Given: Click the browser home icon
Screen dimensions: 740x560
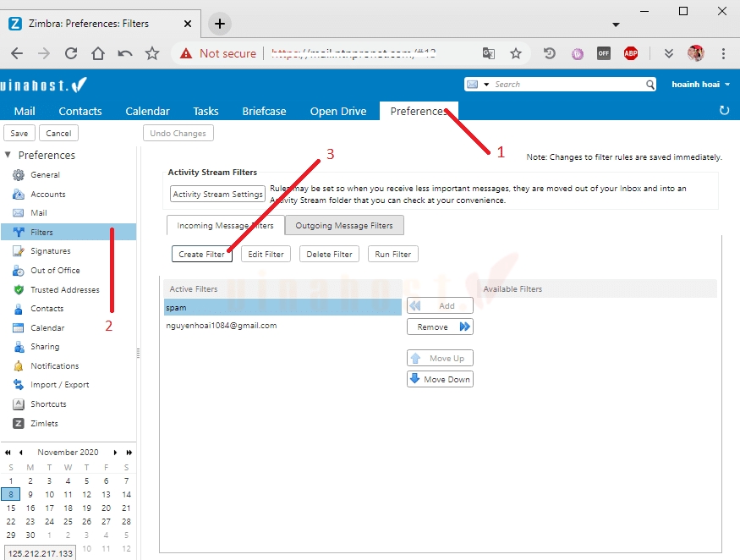Looking at the screenshot, I should 98,53.
